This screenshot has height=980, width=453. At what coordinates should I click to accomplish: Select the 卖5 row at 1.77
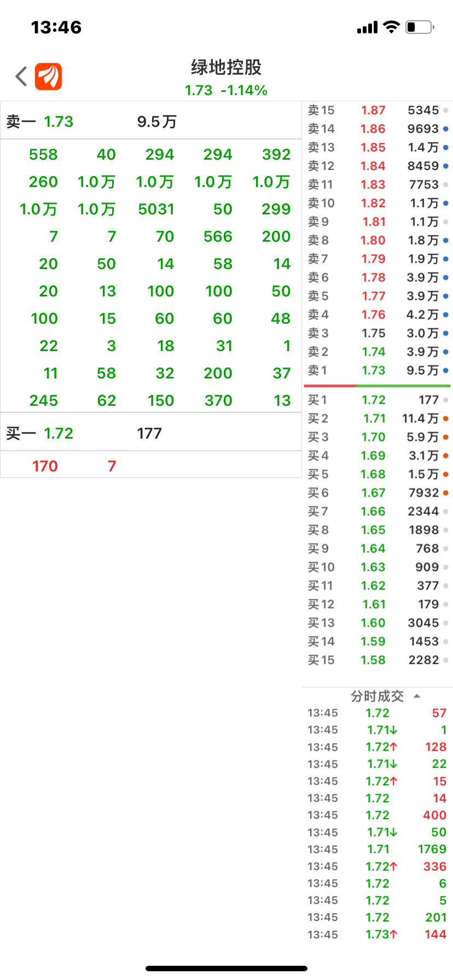(377, 296)
